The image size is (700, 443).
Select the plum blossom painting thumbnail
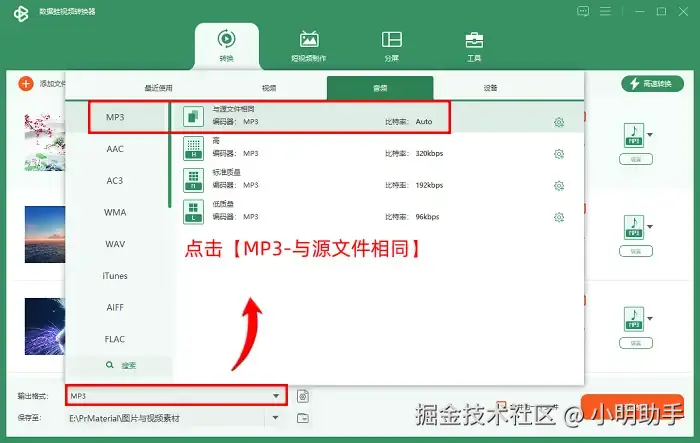45,142
